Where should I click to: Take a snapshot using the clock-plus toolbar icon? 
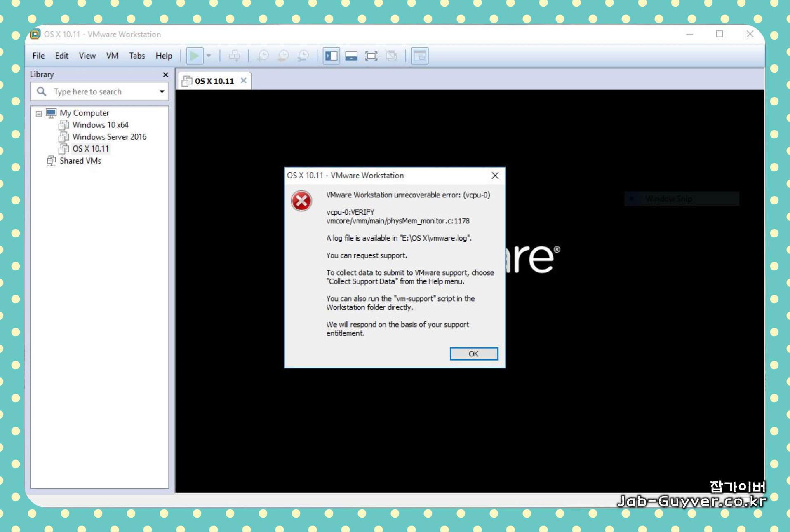point(263,56)
